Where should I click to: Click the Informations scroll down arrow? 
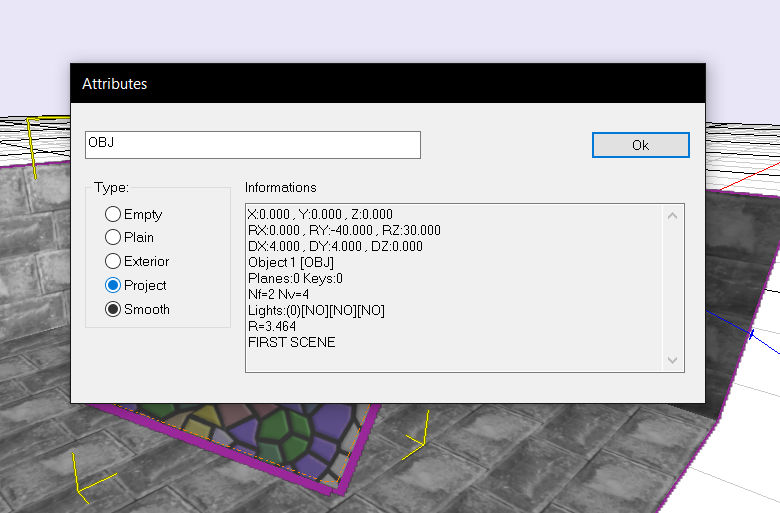pos(673,360)
